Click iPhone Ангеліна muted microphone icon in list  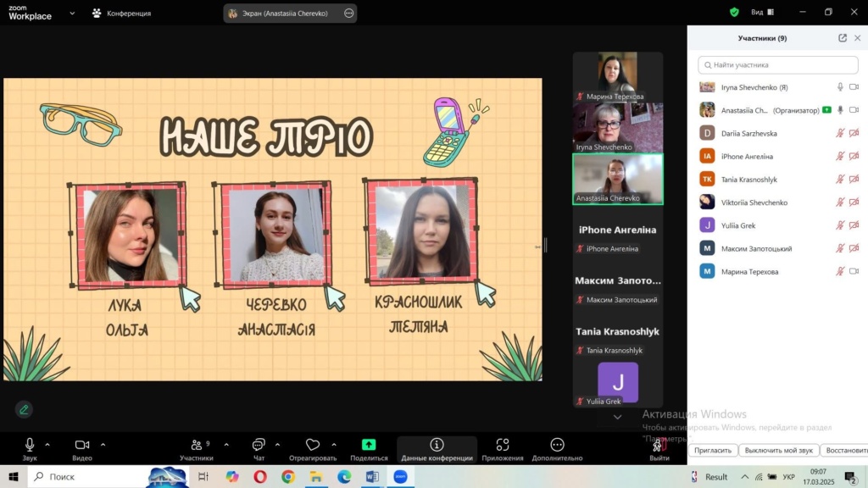tap(840, 156)
